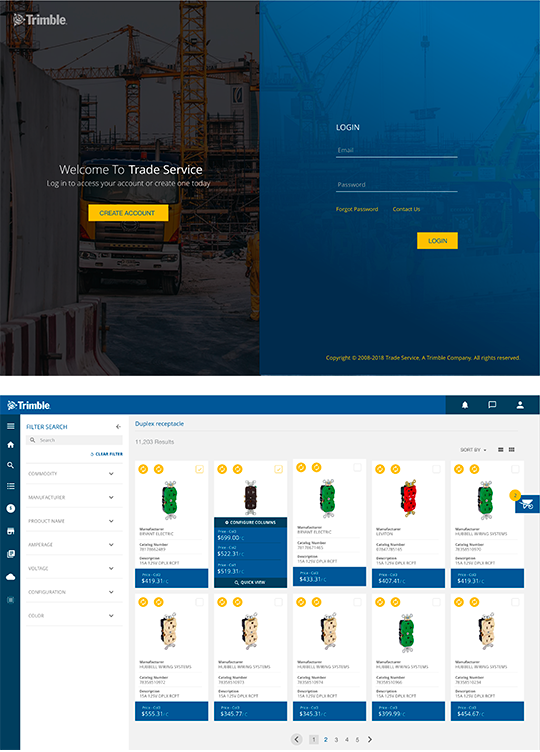
Task: Go to Home via sidebar house icon
Action: click(11, 445)
